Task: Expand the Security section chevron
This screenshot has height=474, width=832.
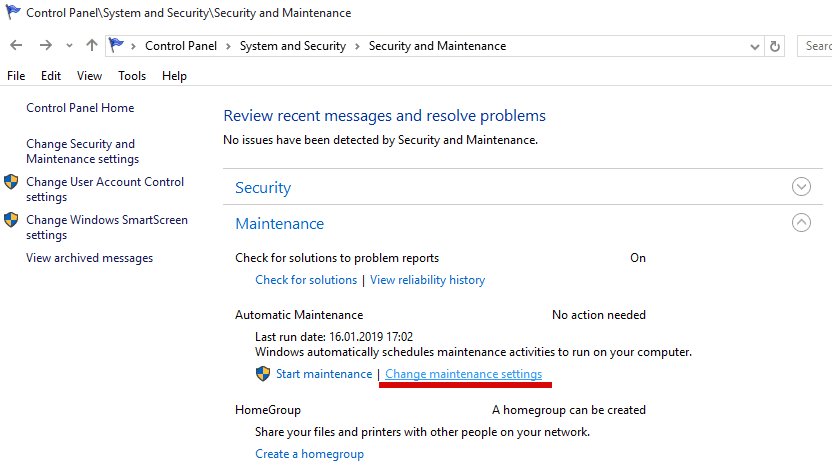Action: (x=801, y=187)
